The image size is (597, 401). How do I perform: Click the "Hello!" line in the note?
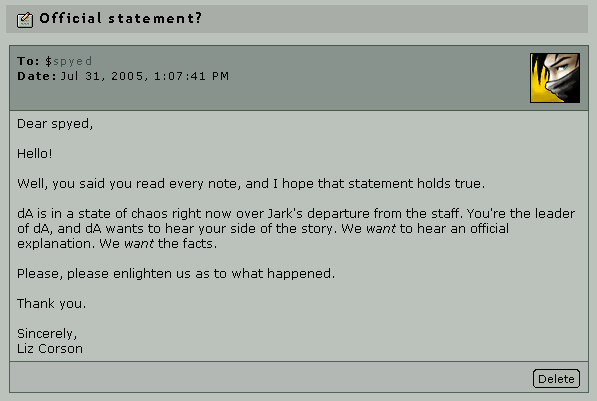pyautogui.click(x=35, y=153)
